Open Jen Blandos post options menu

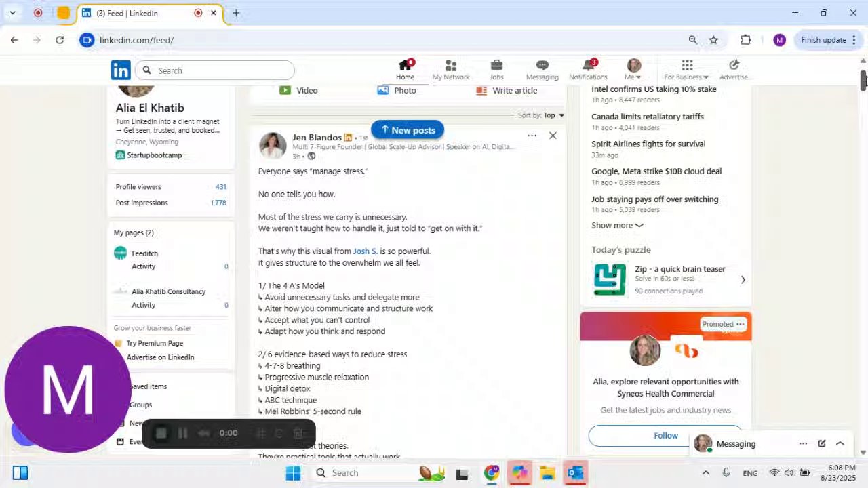tap(532, 136)
